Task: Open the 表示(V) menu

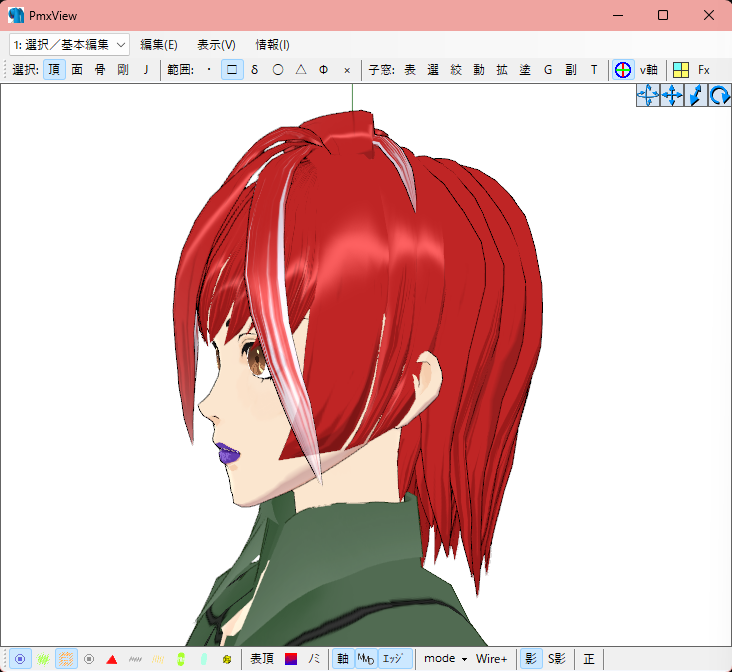Action: click(216, 44)
